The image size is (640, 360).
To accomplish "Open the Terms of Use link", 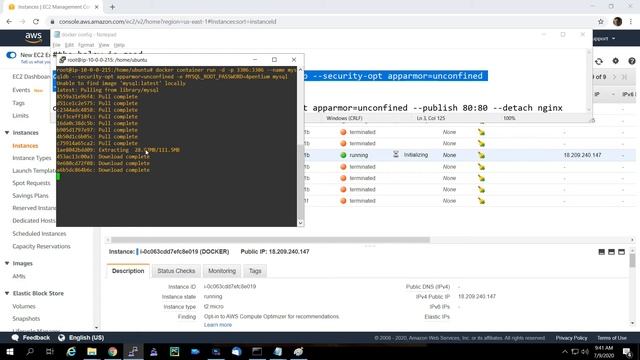I will [x=612, y=338].
